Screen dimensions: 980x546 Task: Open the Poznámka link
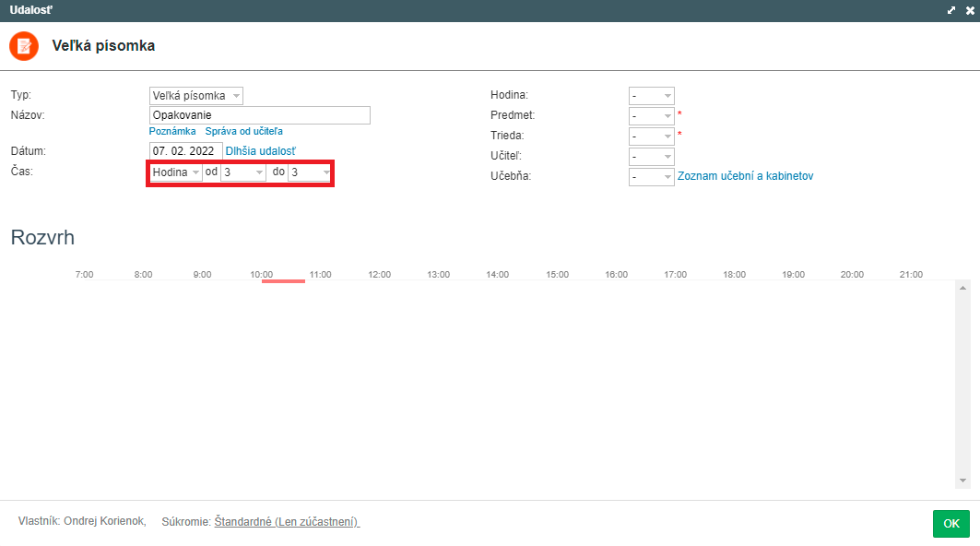pyautogui.click(x=172, y=131)
